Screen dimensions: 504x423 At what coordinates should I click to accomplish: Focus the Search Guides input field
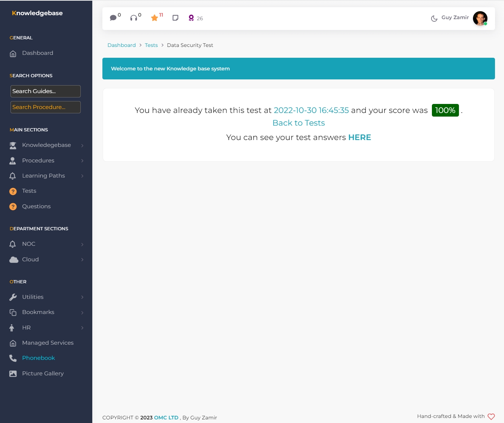(x=45, y=91)
